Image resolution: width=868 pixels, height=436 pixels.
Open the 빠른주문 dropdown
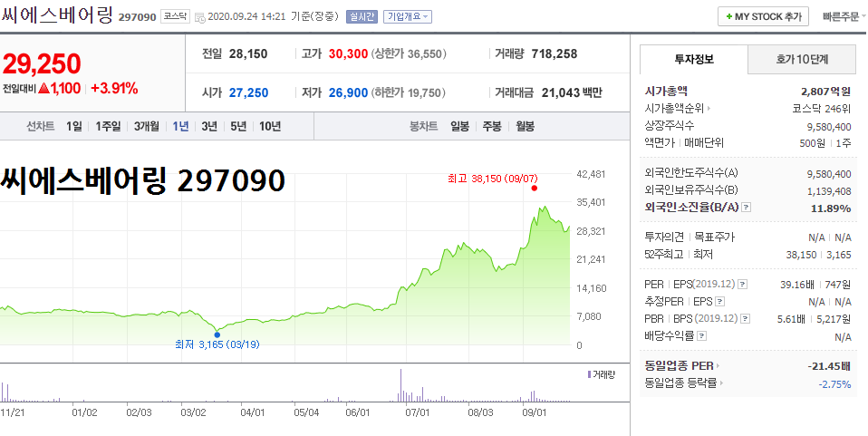pyautogui.click(x=844, y=16)
